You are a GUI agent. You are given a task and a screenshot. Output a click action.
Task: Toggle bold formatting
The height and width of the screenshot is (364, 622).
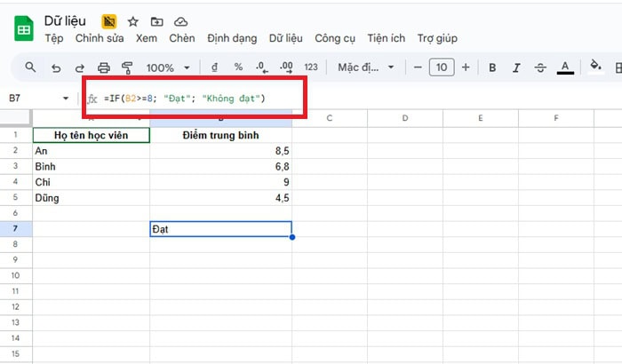[x=492, y=67]
